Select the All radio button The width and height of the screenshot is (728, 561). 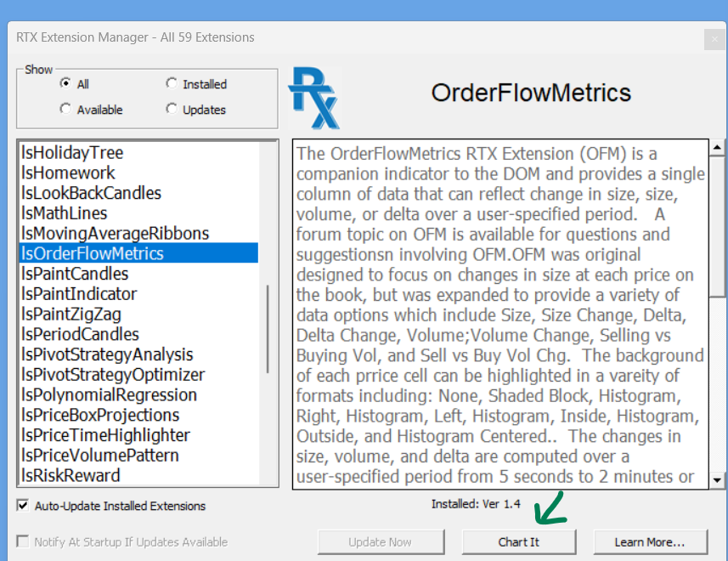tap(65, 83)
